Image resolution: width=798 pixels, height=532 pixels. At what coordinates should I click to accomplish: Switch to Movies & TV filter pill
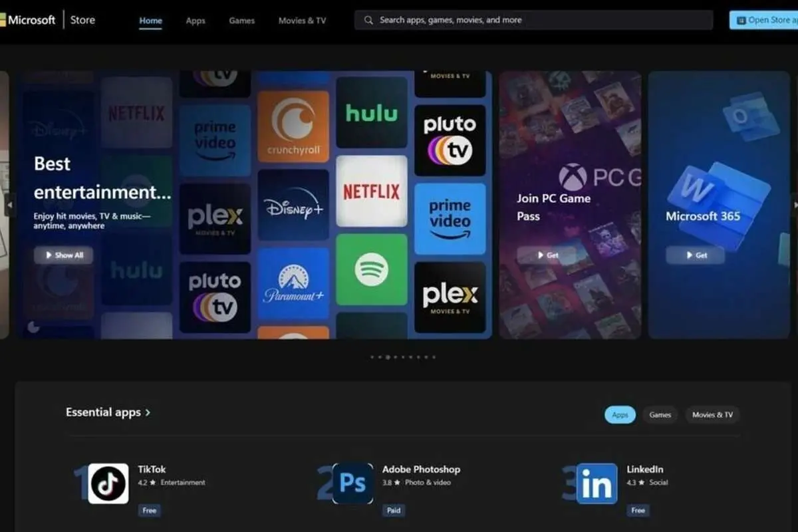712,415
